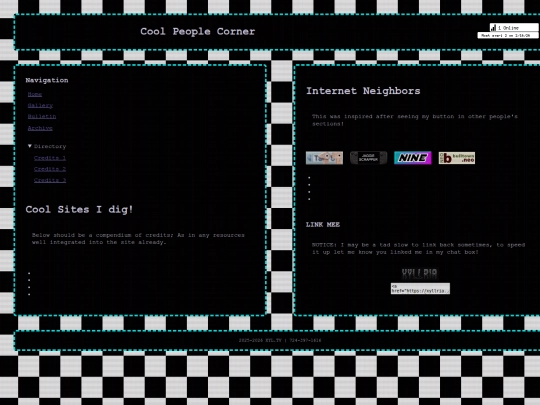
Task: Click the footer text with XYL.TV
Action: (280, 340)
